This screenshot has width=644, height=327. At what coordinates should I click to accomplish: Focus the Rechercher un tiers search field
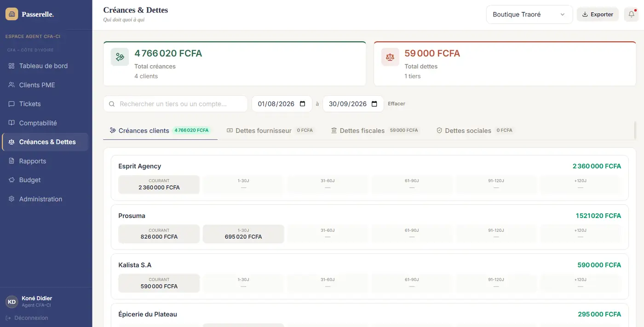tap(175, 104)
